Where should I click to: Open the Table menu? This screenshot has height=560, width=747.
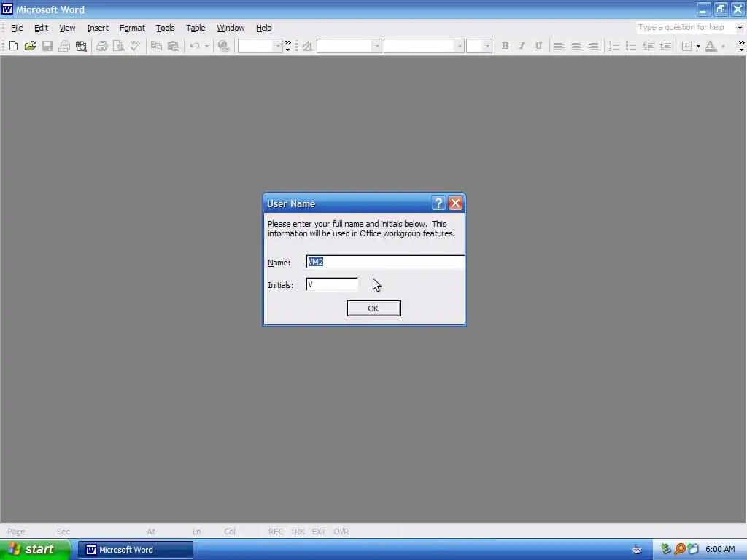[196, 28]
